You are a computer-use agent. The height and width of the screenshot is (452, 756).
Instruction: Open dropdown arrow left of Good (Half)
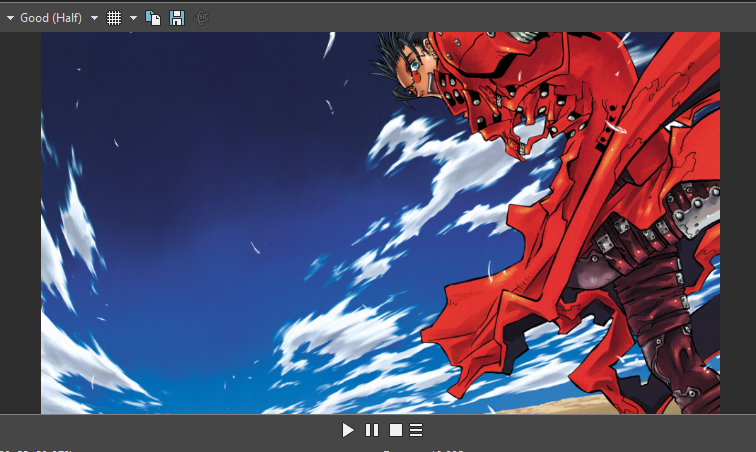(10, 18)
